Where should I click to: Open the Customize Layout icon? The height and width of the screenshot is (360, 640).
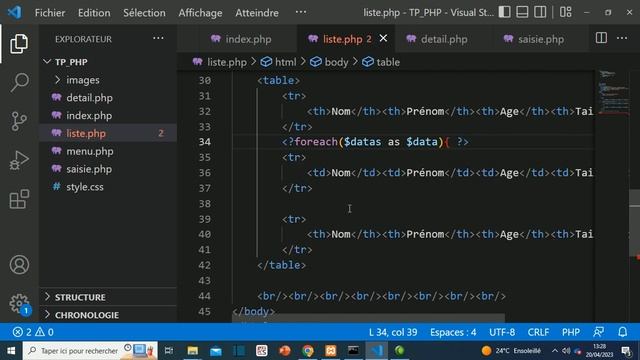[x=565, y=12]
